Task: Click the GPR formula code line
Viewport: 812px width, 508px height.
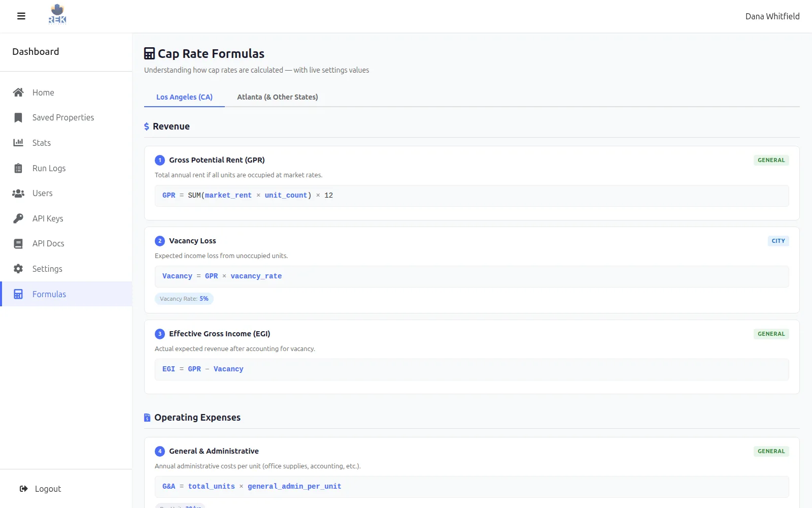Action: (472, 196)
